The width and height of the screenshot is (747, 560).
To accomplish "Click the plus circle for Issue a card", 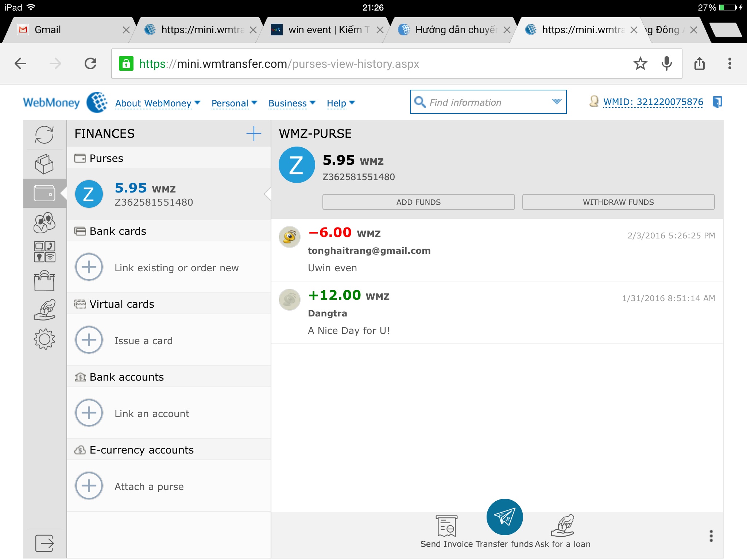I will click(89, 340).
